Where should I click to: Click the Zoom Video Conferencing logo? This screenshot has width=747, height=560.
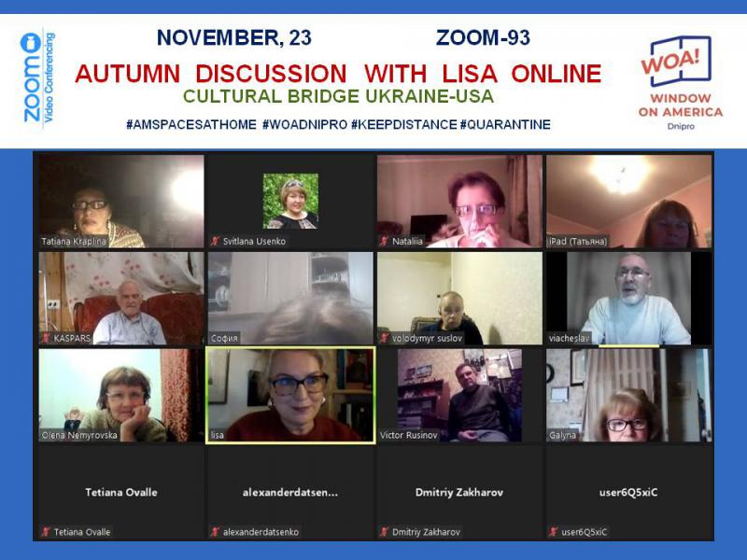click(x=37, y=77)
